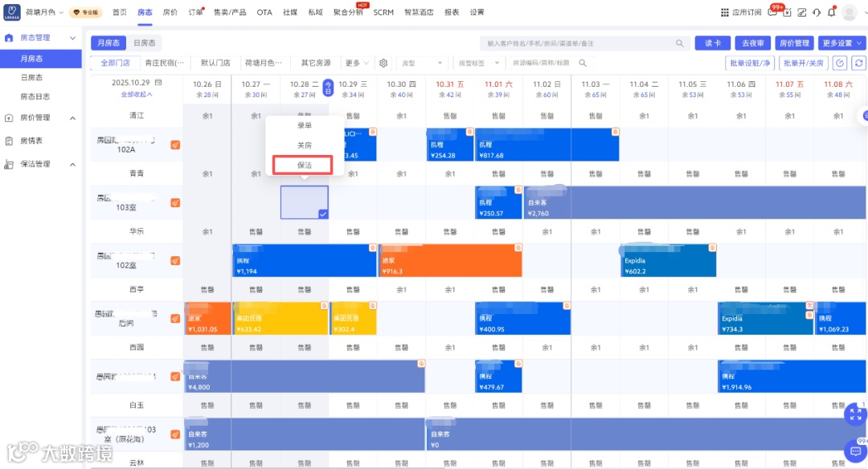Click the 房态管理 home icon in sidebar
868x469 pixels.
click(9, 38)
